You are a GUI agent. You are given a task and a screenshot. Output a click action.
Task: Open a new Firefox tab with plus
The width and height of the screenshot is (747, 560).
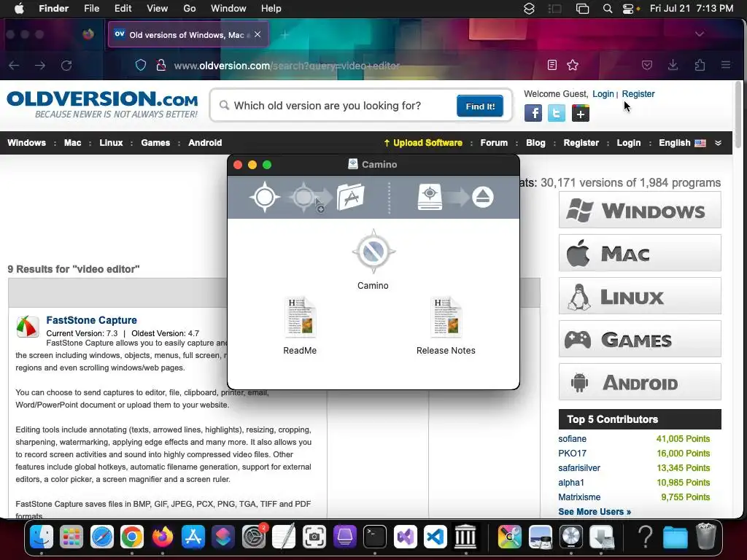pos(285,34)
